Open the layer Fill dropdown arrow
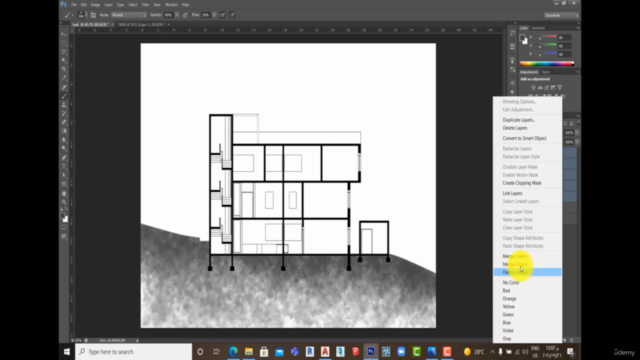640x360 pixels. pos(577,142)
